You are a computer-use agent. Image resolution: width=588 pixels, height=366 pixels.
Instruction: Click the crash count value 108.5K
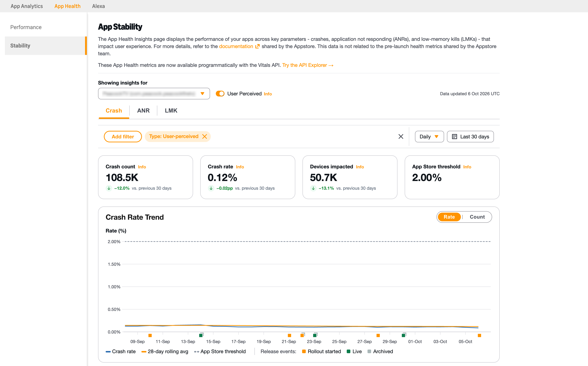[x=122, y=177]
